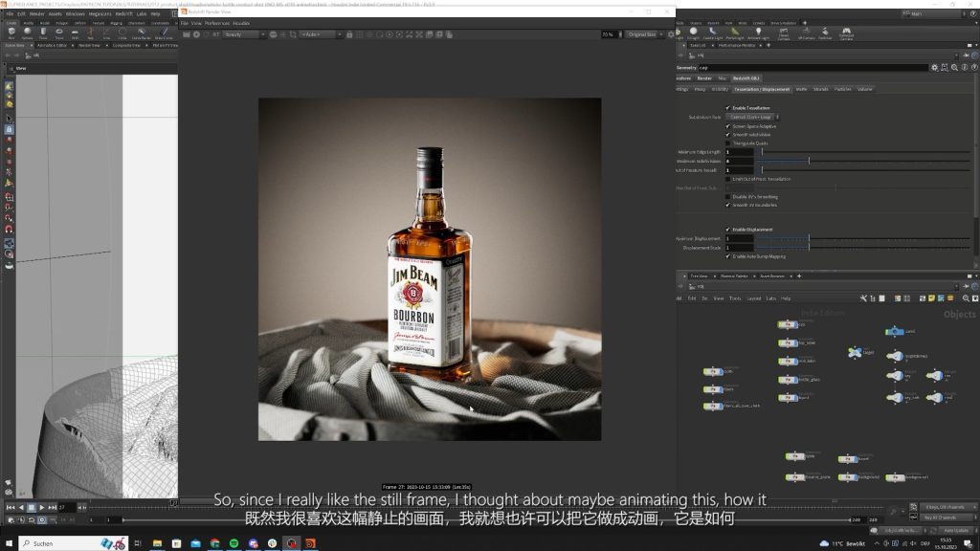Toggle Enable Auto Bump Mapping checkbox
This screenshot has width=980, height=551.
tap(727, 256)
